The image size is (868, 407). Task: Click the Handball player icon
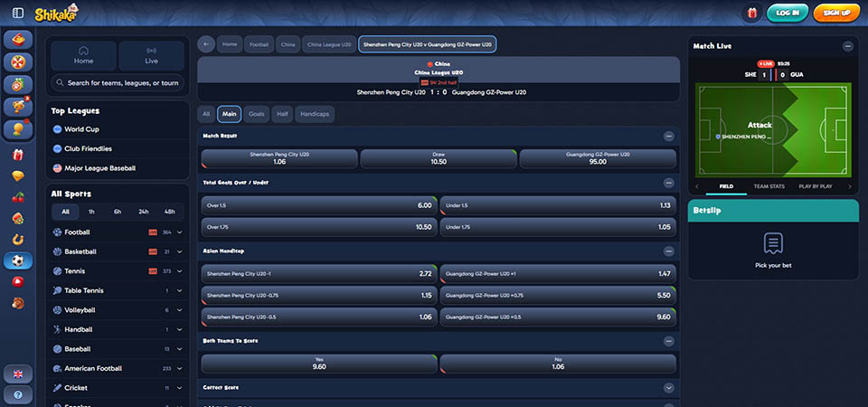(57, 329)
